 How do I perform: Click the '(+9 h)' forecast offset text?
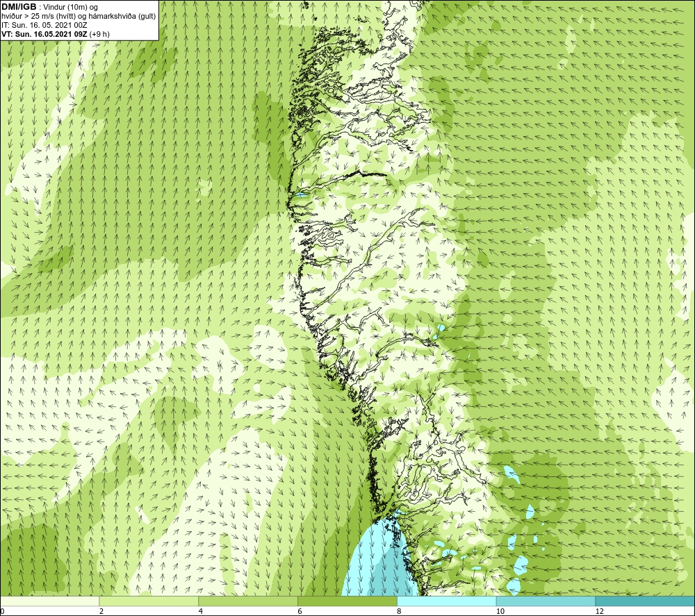tap(99, 34)
